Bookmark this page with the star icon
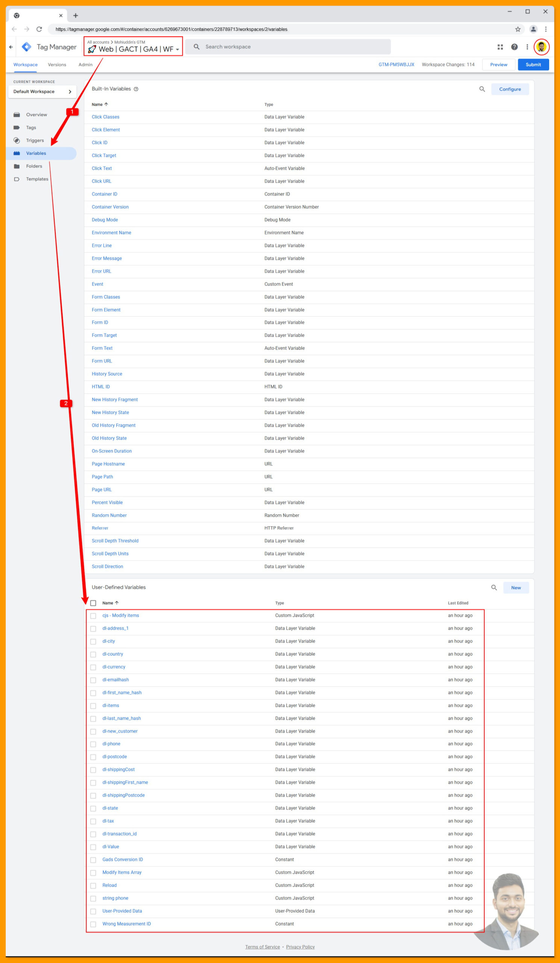Screen dimensions: 560x963 pyautogui.click(x=518, y=29)
